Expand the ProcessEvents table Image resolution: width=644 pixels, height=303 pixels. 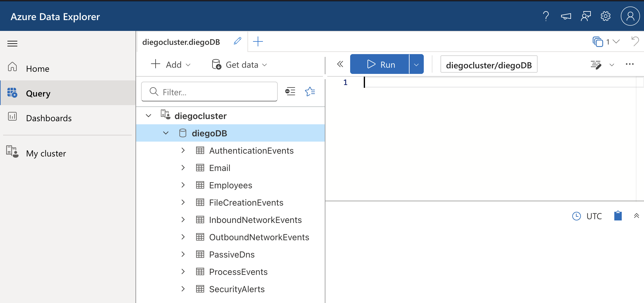(x=183, y=271)
